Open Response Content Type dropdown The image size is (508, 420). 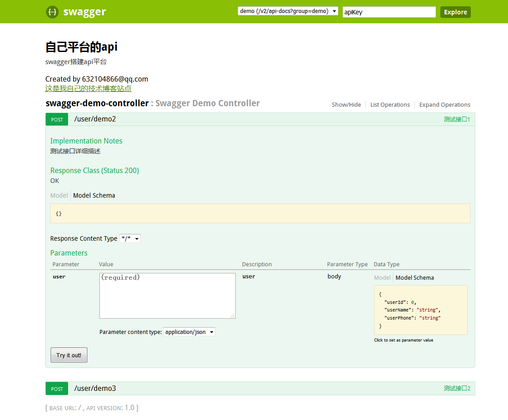pyautogui.click(x=129, y=238)
